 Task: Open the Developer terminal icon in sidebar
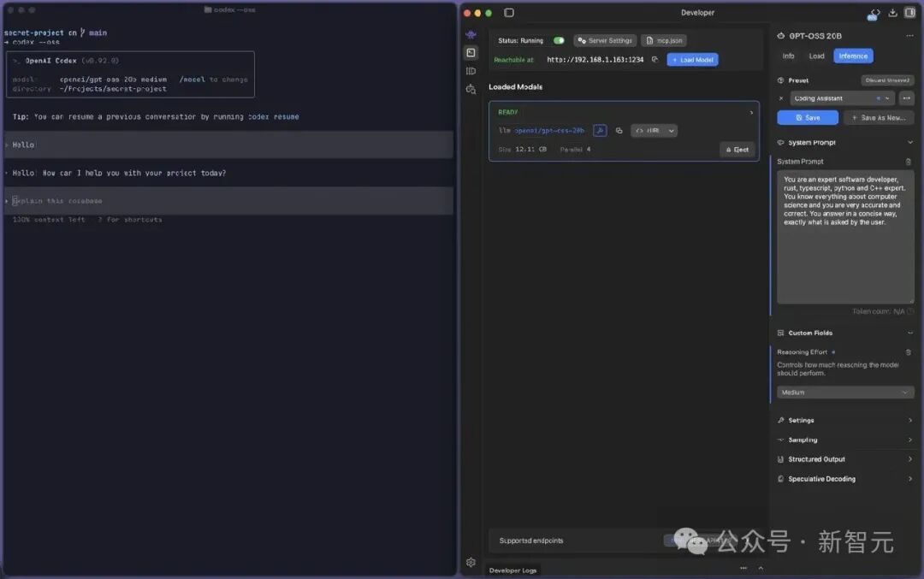pyautogui.click(x=471, y=53)
